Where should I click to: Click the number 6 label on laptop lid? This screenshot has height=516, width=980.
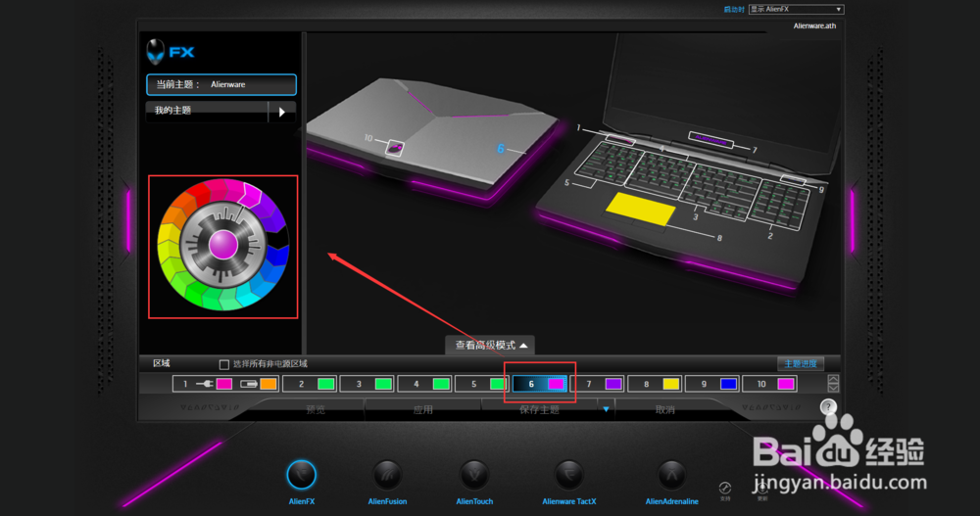tap(500, 149)
